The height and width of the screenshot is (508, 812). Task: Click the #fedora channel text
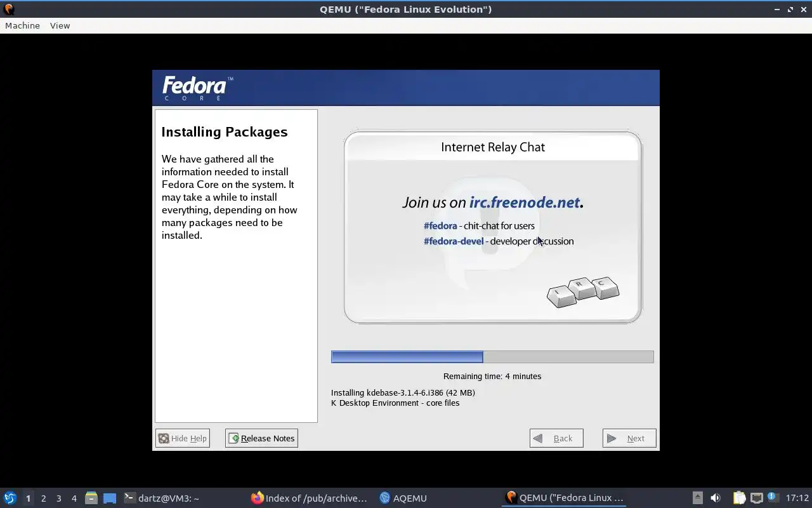click(x=440, y=225)
